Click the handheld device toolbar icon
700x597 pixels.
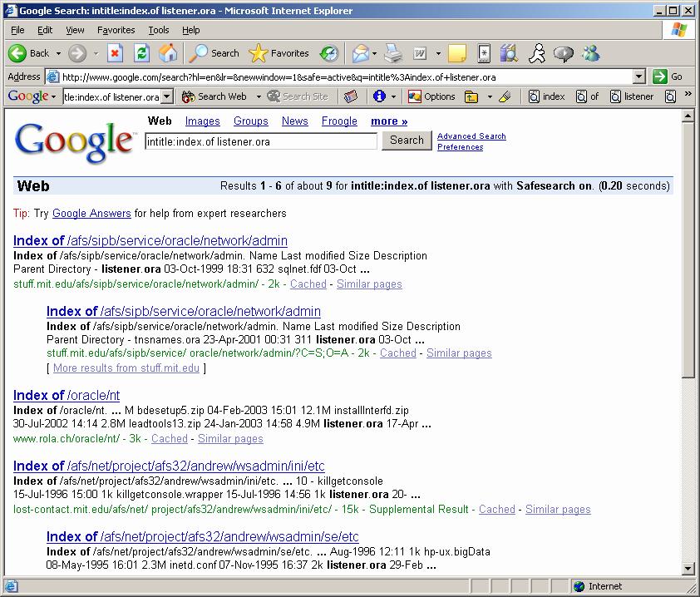[x=484, y=53]
